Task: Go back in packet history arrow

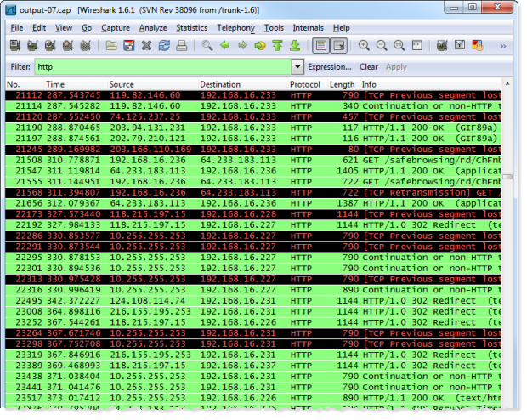Action: 225,45
